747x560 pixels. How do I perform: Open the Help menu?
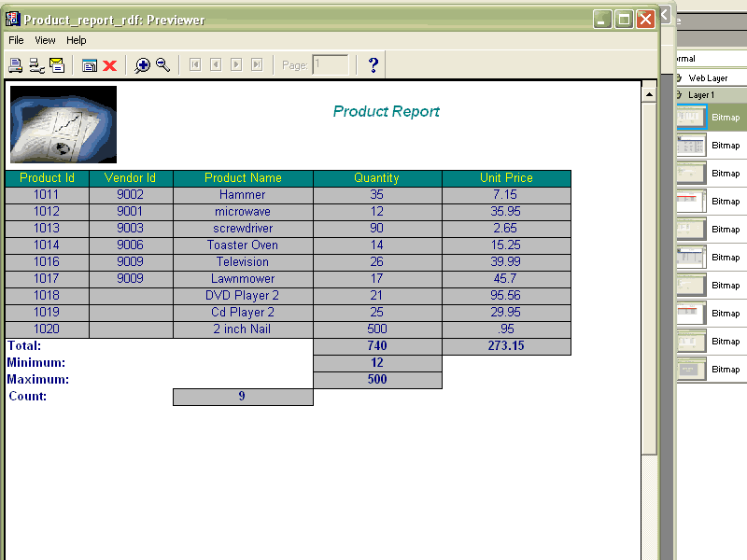click(76, 40)
